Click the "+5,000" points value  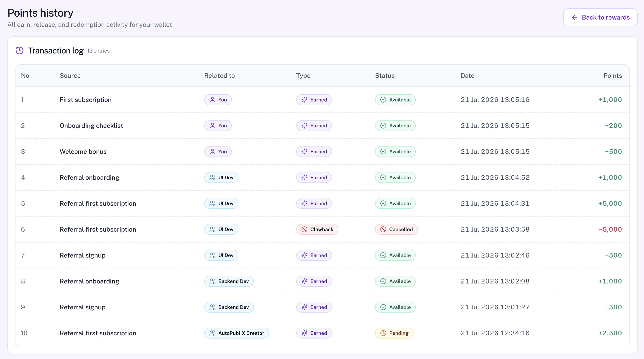click(x=610, y=204)
